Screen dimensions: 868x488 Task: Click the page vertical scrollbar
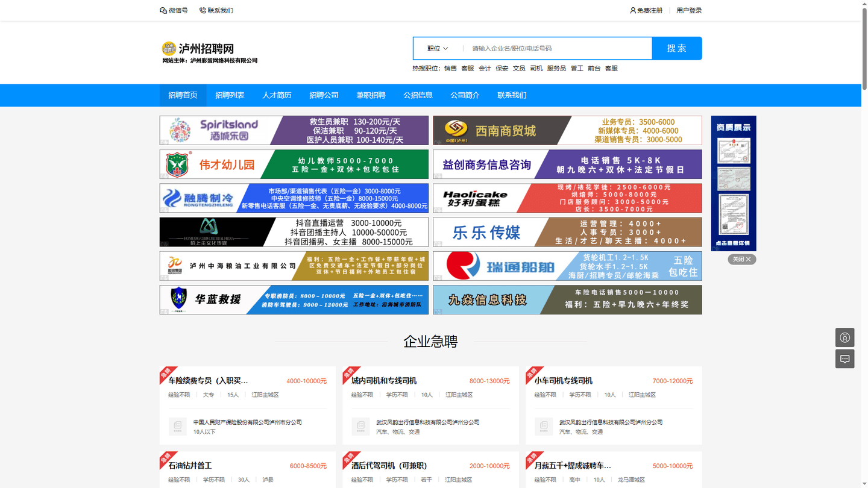pos(864,48)
